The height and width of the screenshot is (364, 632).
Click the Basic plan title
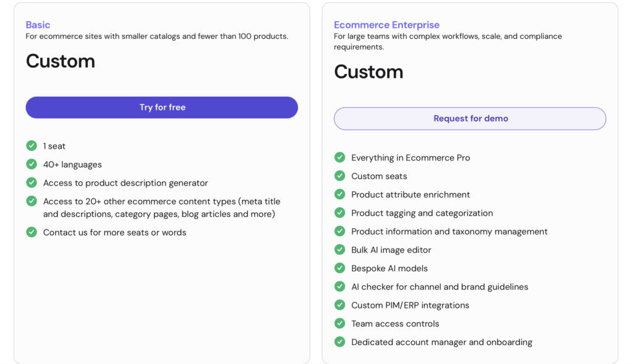pos(38,25)
